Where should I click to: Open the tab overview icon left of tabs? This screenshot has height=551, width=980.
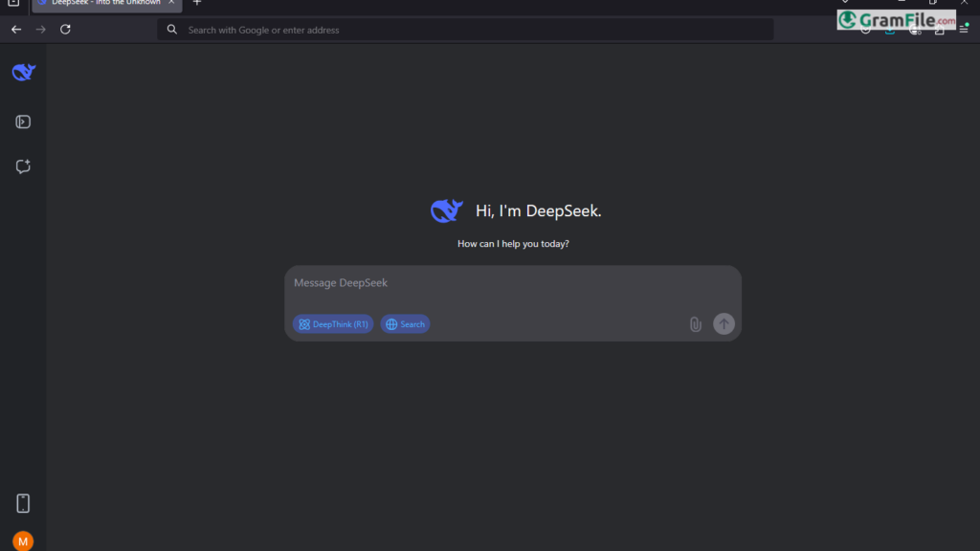pyautogui.click(x=13, y=3)
